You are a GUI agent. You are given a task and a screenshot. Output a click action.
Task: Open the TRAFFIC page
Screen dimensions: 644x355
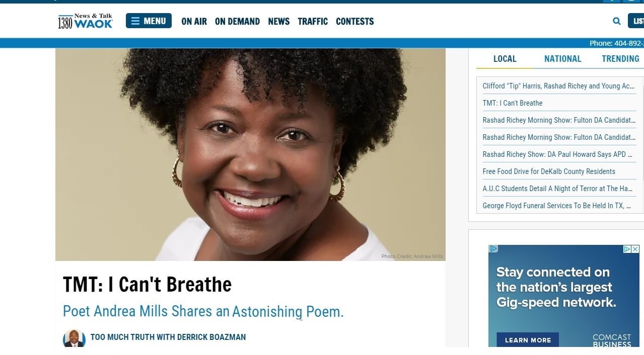[x=313, y=21]
